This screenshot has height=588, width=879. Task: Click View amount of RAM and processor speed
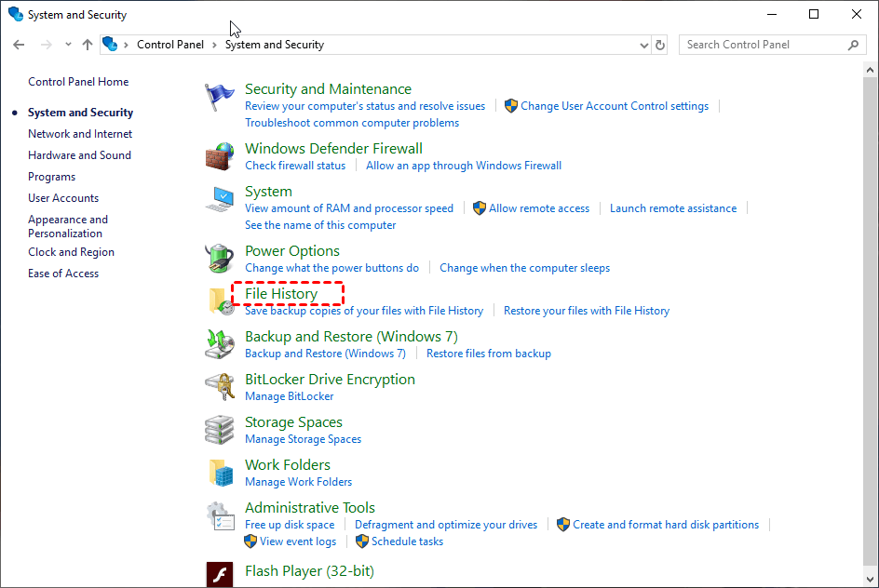[x=349, y=208]
